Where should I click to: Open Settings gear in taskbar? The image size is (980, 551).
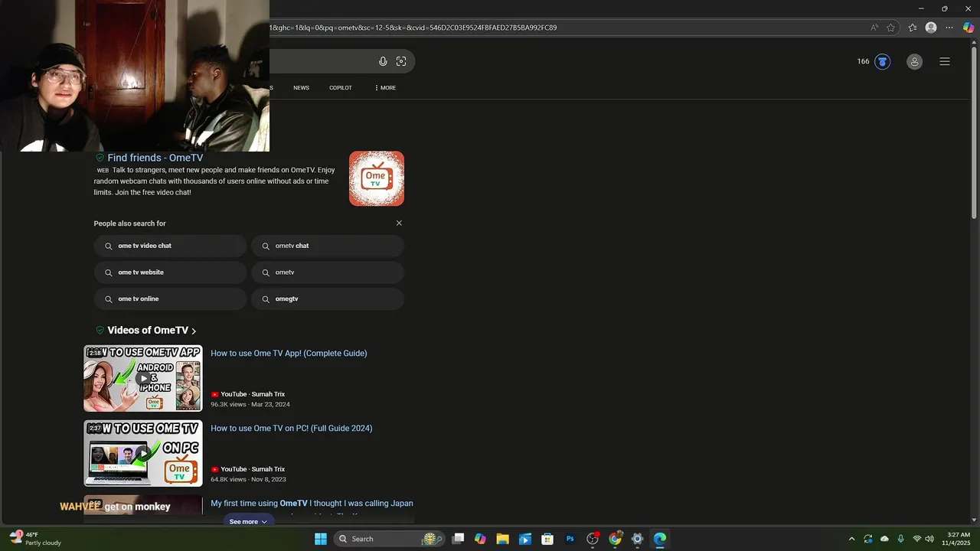coord(637,539)
